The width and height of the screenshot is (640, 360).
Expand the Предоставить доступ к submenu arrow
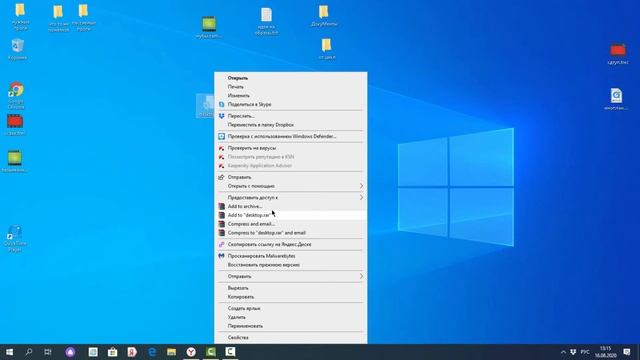click(361, 198)
